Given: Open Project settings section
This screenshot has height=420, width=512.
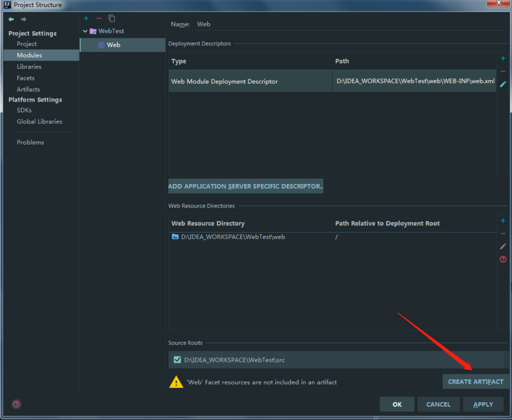Looking at the screenshot, I should coord(27,44).
